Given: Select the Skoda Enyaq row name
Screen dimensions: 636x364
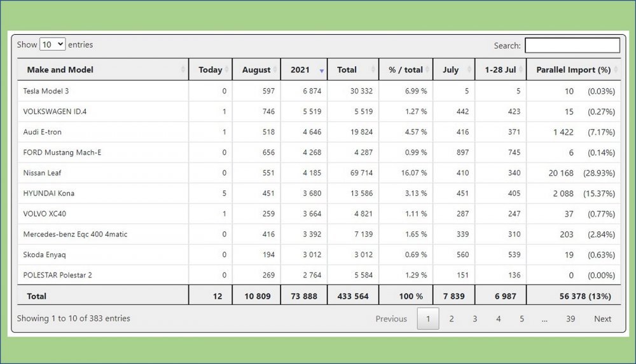Looking at the screenshot, I should click(x=45, y=255).
